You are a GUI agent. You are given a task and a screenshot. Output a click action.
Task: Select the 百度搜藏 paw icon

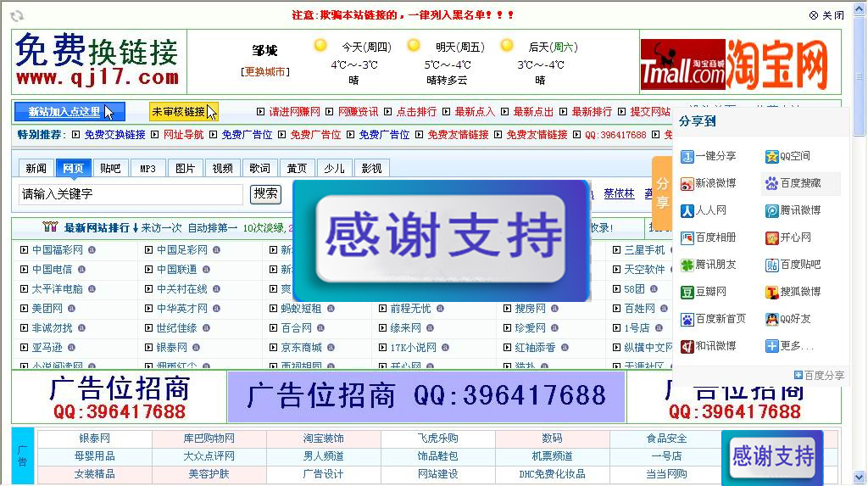tap(771, 184)
